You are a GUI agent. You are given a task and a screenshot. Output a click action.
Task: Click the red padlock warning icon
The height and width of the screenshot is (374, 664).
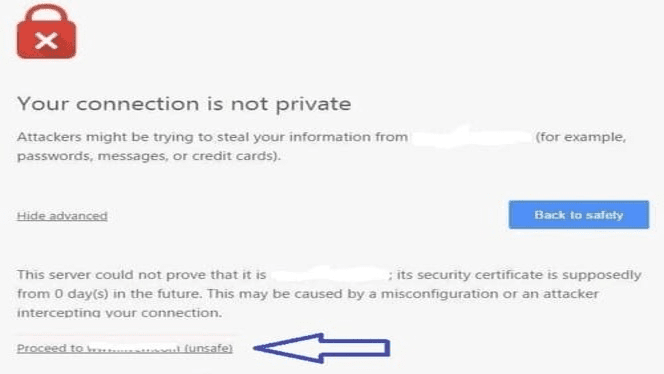coord(47,31)
